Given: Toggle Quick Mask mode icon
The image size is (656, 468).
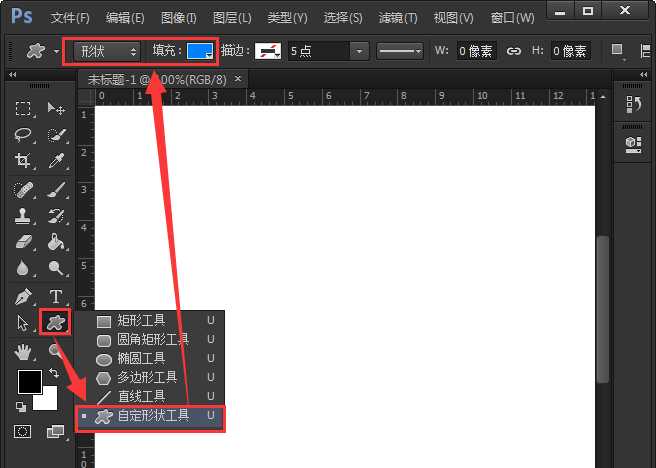Looking at the screenshot, I should click(x=23, y=431).
